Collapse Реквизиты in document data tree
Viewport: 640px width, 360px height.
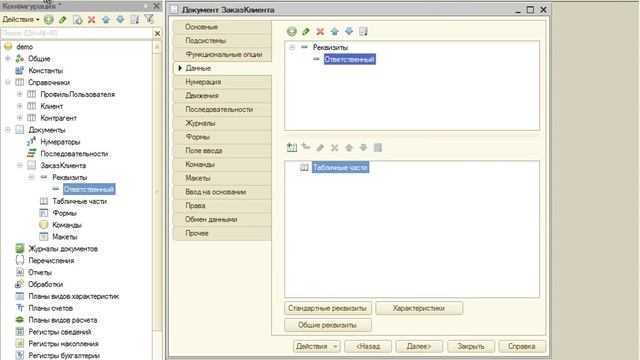click(x=292, y=47)
